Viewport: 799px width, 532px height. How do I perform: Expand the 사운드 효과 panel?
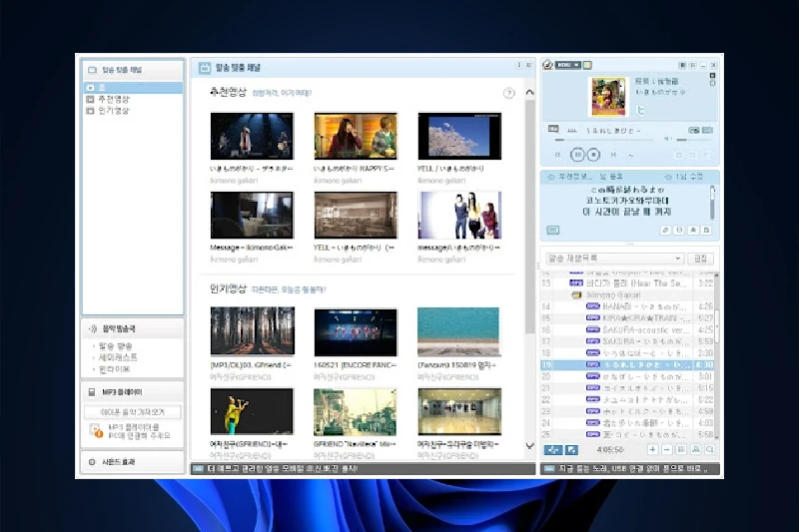133,462
